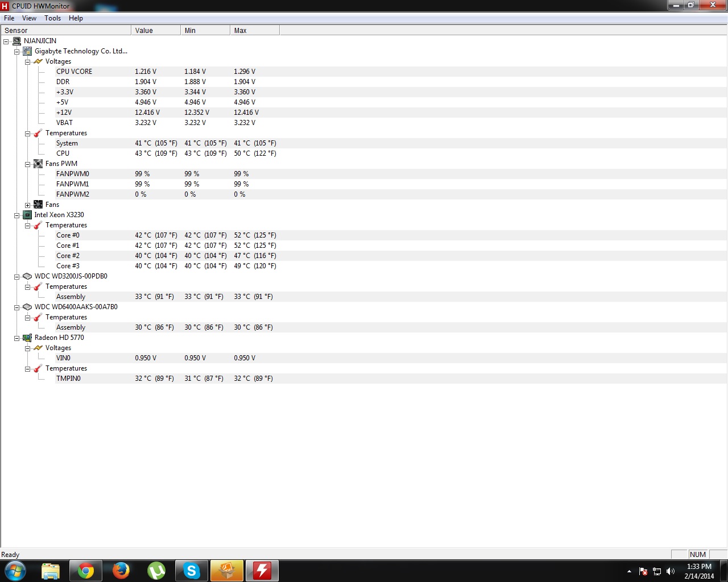Click the WDC WD3200JS-00PDB0 hard drive icon

(x=27, y=276)
